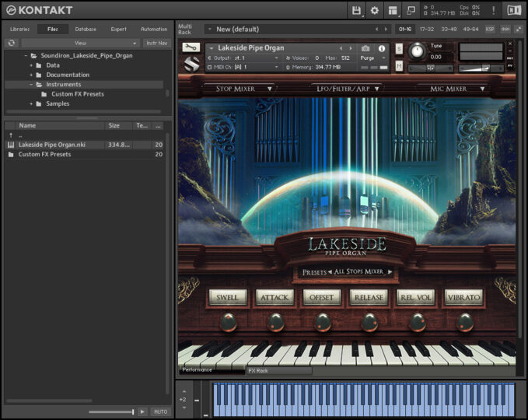
Task: Click the preview volume slider
Action: click(x=111, y=411)
